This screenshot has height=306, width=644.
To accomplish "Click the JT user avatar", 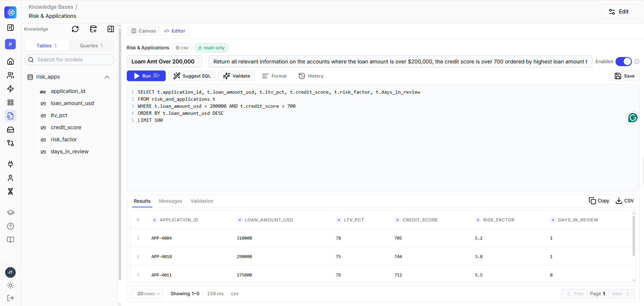I will 10,272.
